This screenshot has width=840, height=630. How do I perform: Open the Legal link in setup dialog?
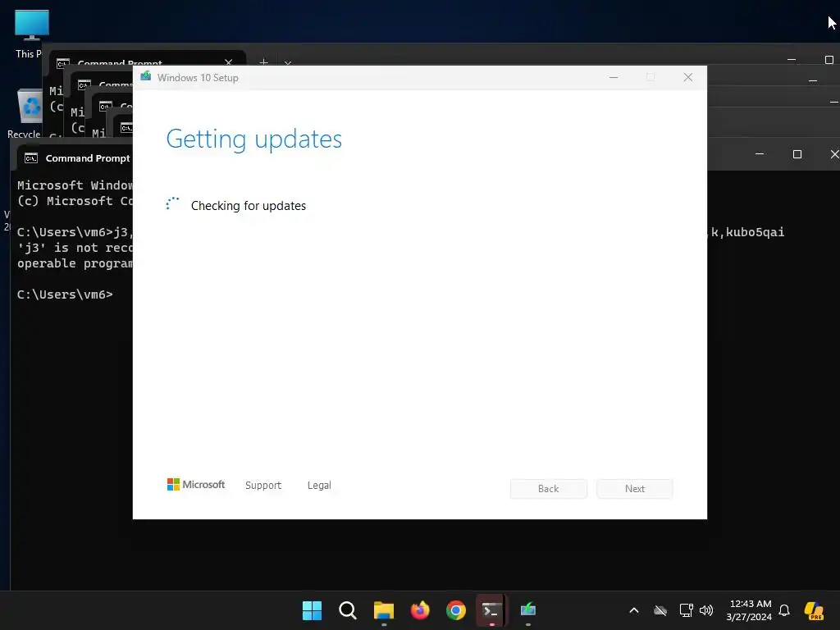tap(319, 485)
